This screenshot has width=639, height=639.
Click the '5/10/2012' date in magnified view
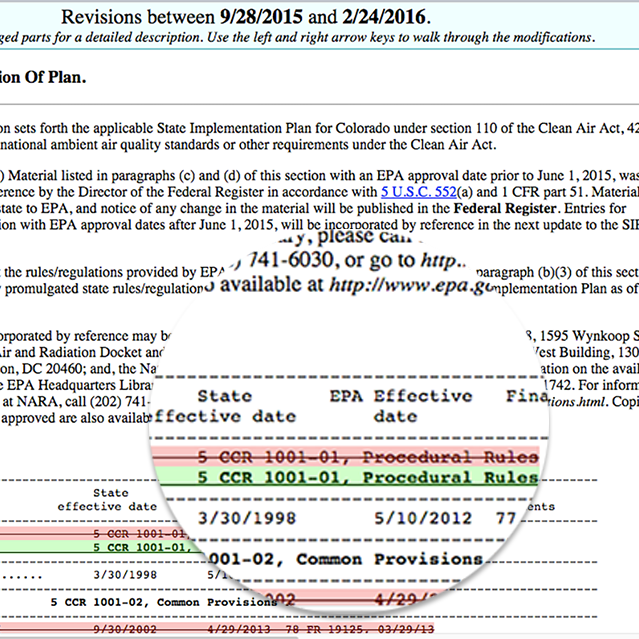[423, 518]
